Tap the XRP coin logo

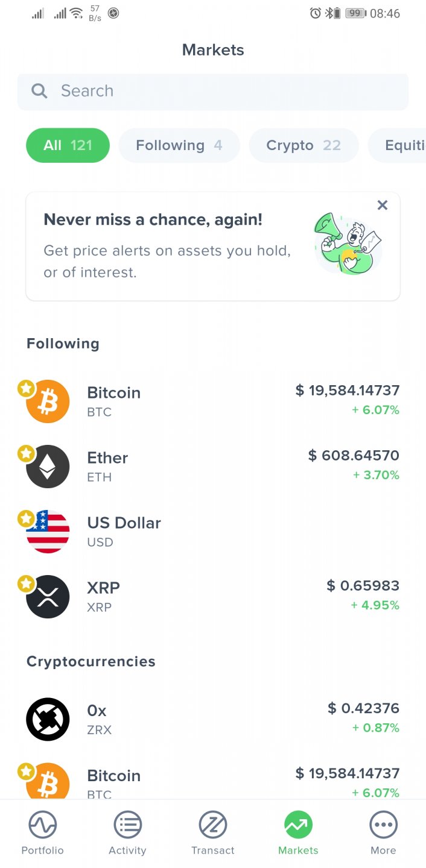coord(48,597)
